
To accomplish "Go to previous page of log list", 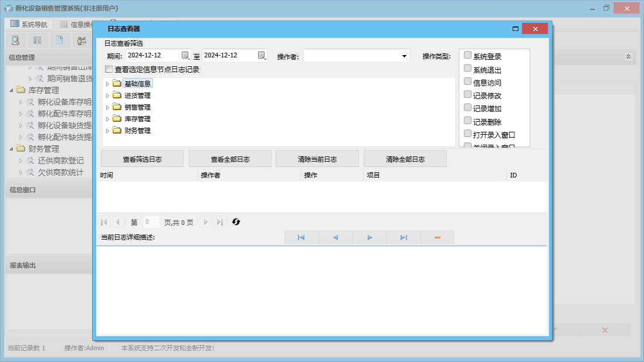I will point(117,222).
